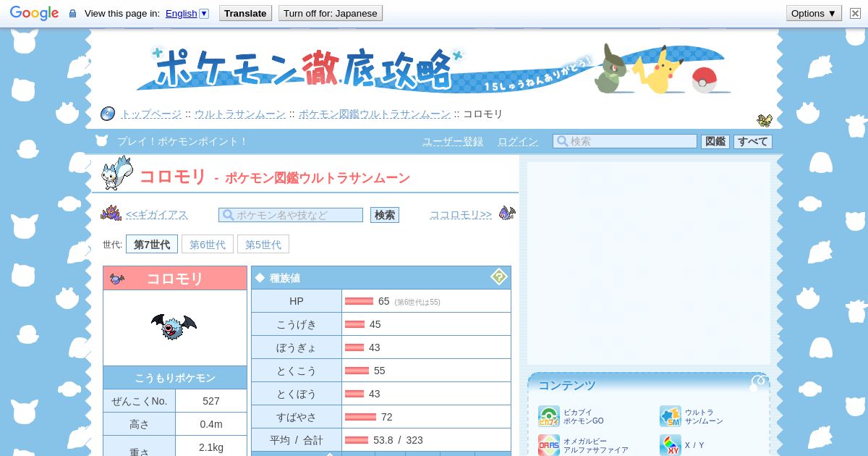Click the すべて search button
The width and height of the screenshot is (868, 456).
(753, 141)
